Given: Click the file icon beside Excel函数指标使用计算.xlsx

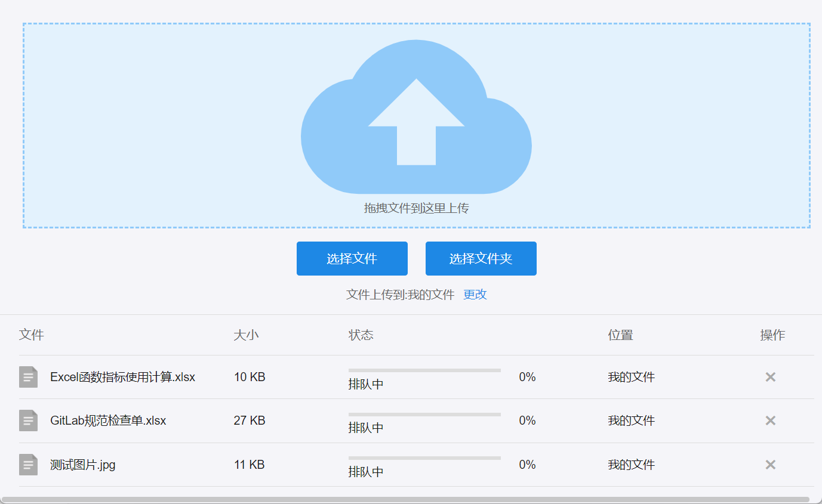Looking at the screenshot, I should [x=28, y=377].
